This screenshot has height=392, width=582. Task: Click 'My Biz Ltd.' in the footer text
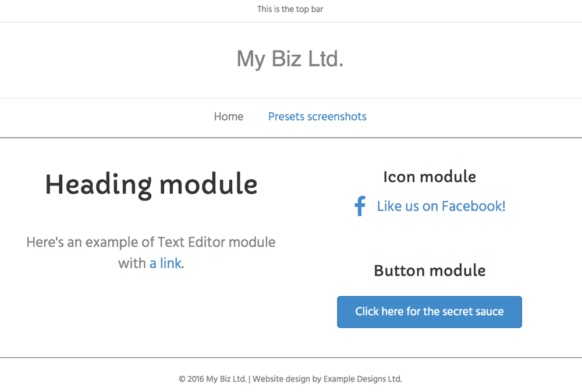[226, 379]
